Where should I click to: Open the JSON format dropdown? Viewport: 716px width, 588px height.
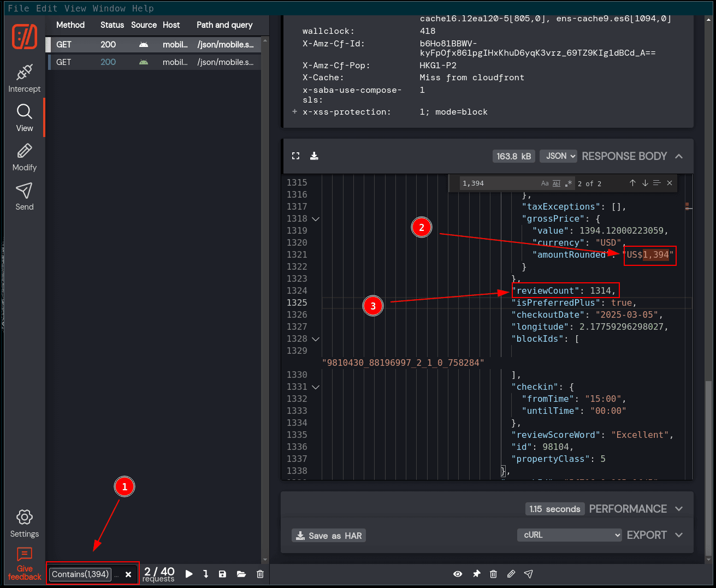pos(559,156)
